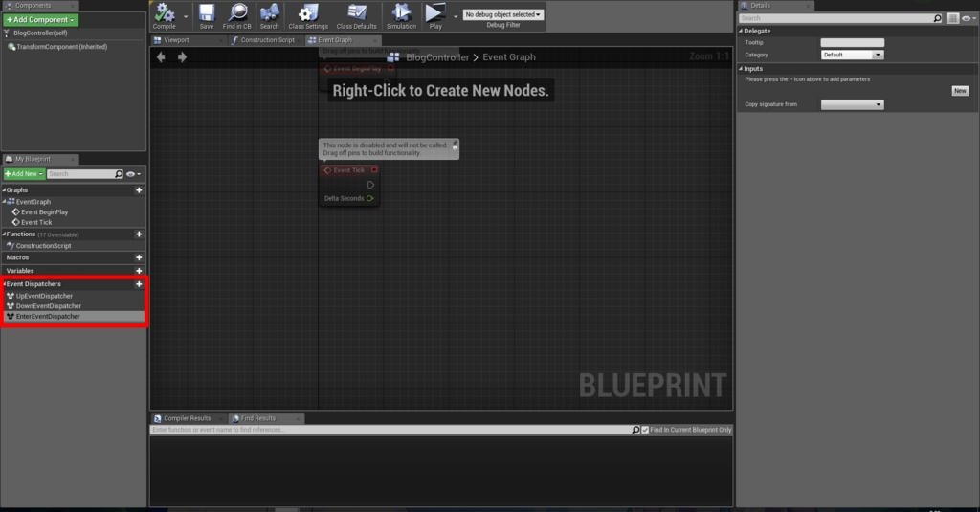Open Find in CB tool
The width and height of the screenshot is (980, 512).
[237, 16]
